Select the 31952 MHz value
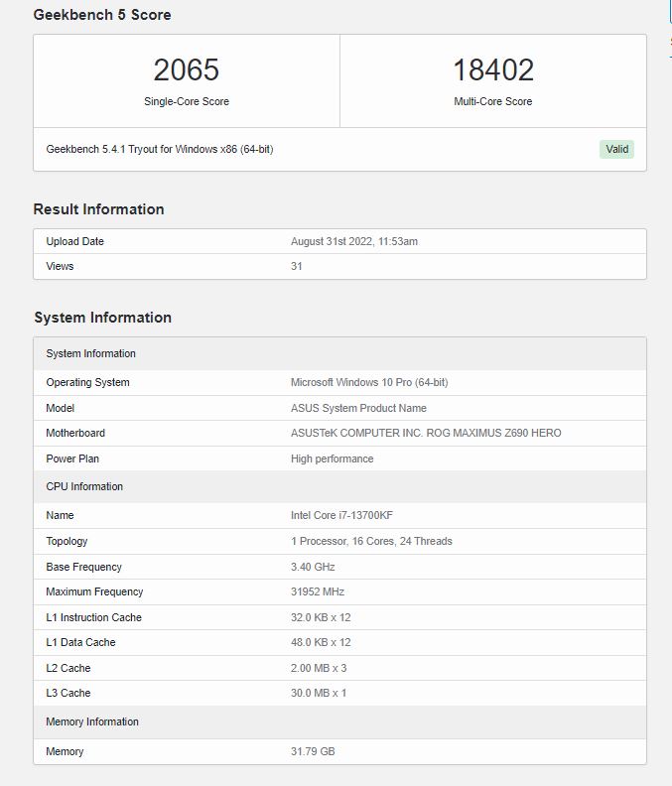 pyautogui.click(x=318, y=591)
